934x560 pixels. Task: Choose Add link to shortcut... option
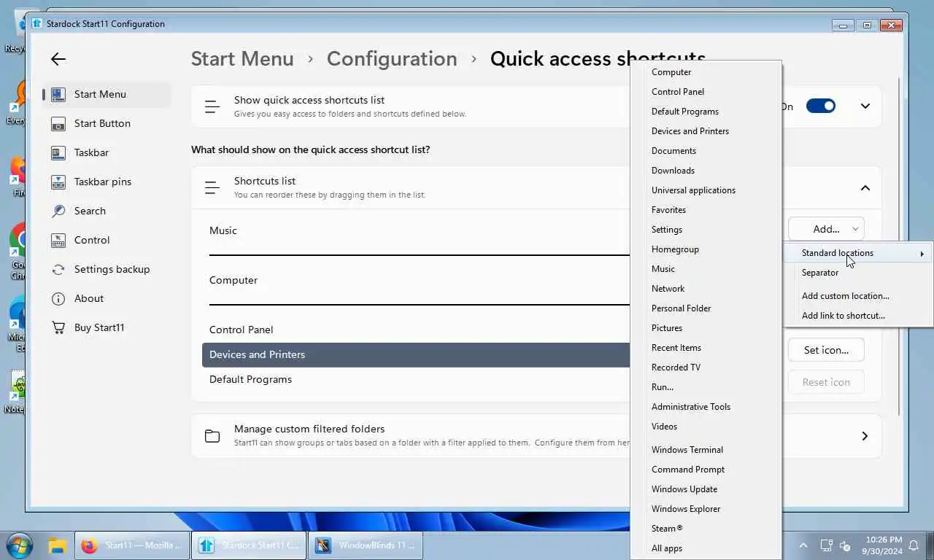click(857, 316)
